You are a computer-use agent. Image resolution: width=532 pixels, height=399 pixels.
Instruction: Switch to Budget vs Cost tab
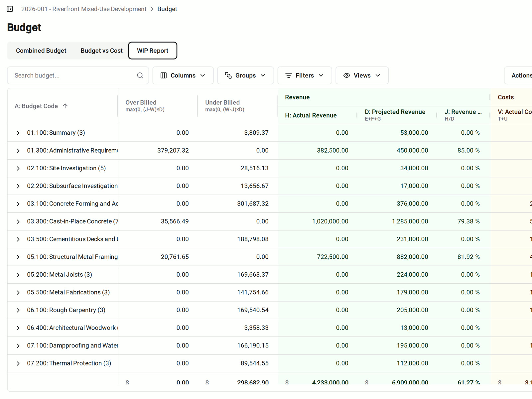101,51
